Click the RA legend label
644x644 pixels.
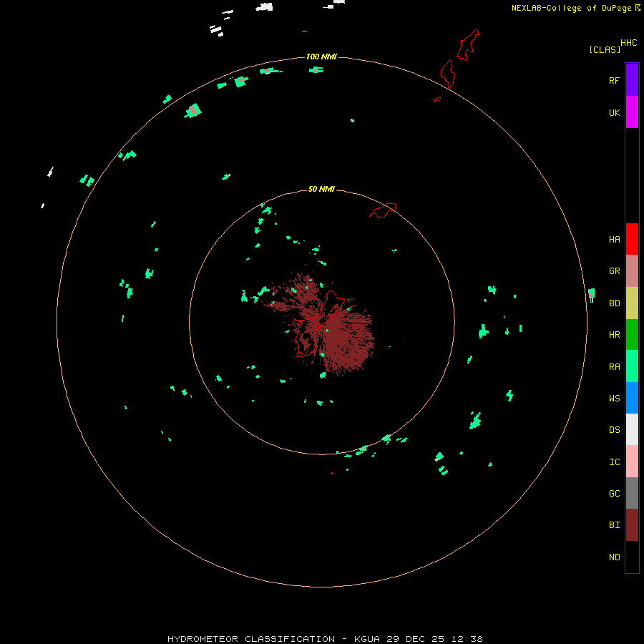614,366
